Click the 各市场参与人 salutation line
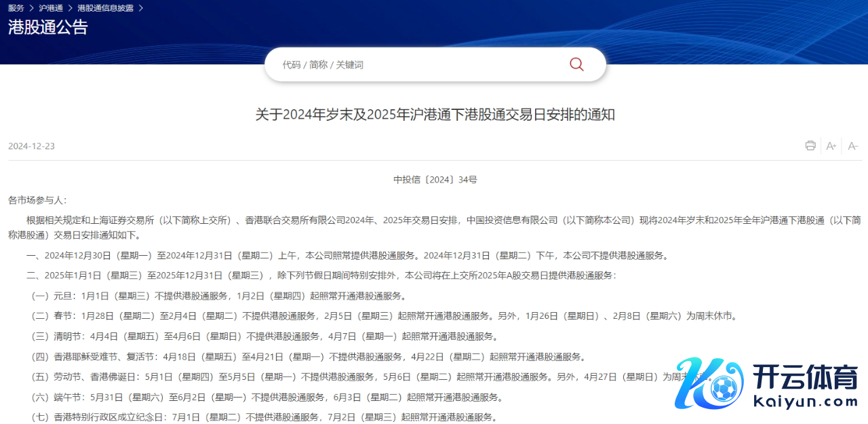The image size is (868, 424). (37, 200)
